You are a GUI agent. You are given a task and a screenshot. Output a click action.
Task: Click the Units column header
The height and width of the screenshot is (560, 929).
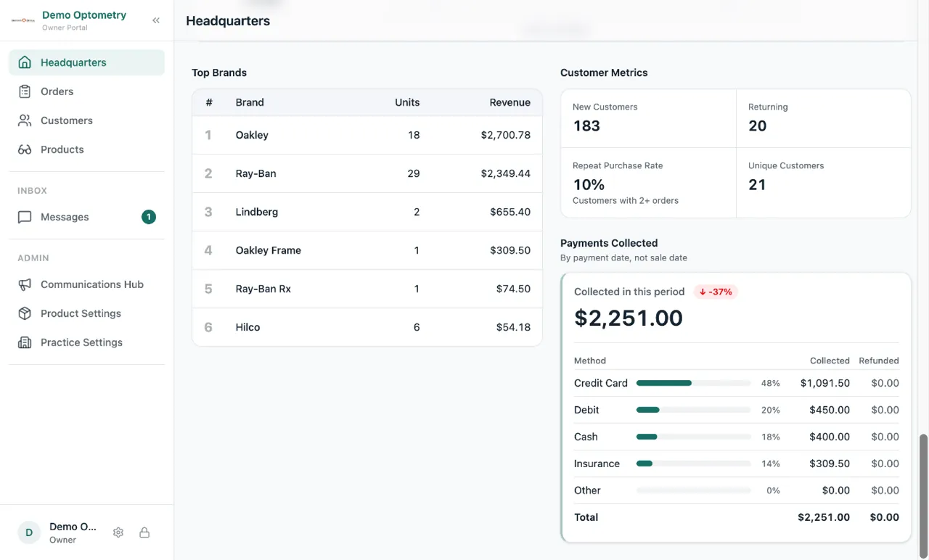[407, 102]
